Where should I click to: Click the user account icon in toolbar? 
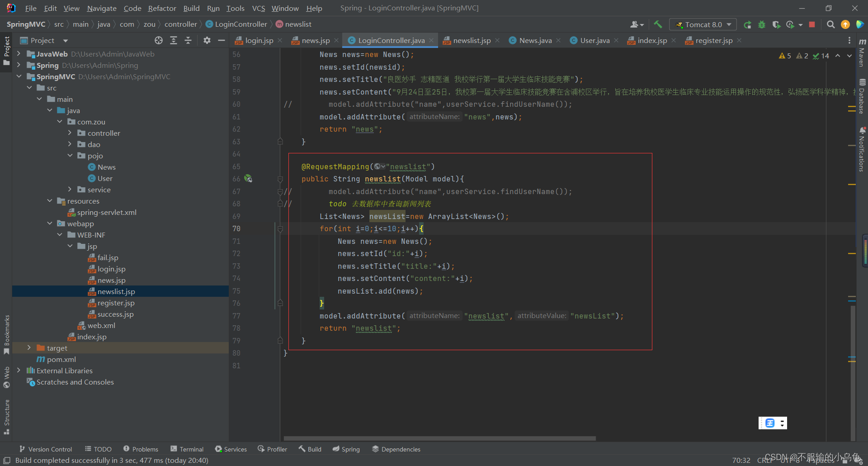tap(637, 24)
